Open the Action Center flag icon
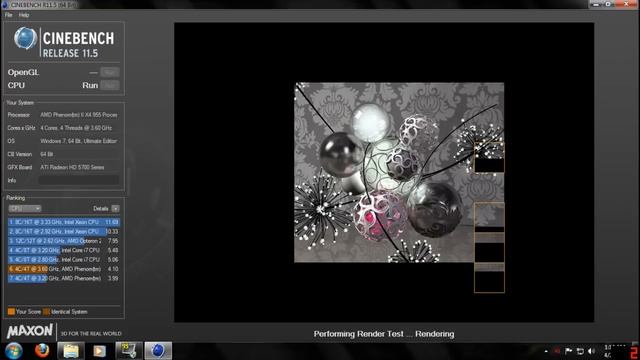 (568, 351)
